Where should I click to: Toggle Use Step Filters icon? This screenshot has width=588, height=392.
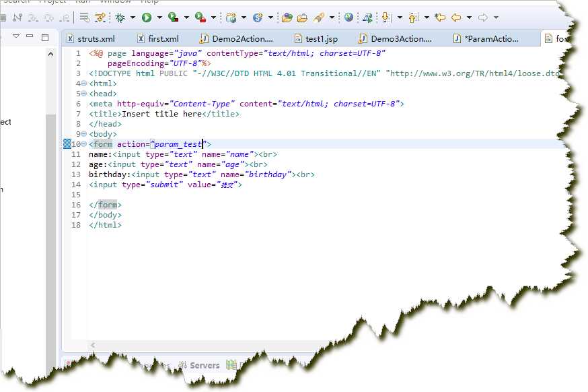pyautogui.click(x=100, y=18)
